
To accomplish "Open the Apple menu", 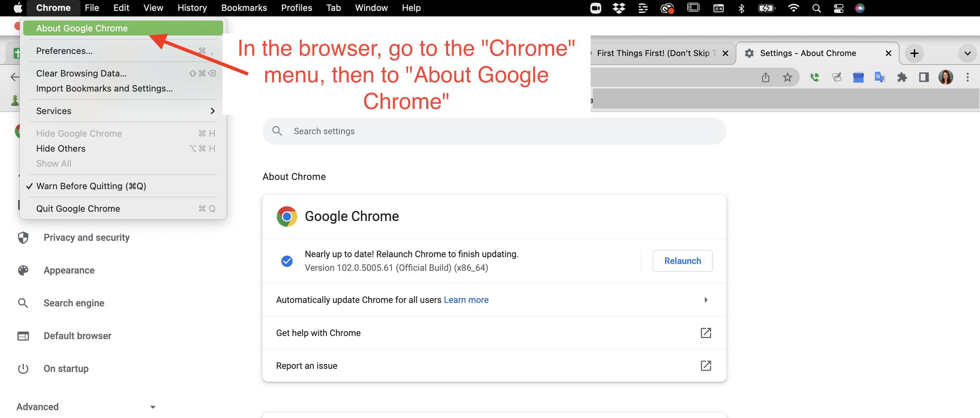I will (18, 8).
